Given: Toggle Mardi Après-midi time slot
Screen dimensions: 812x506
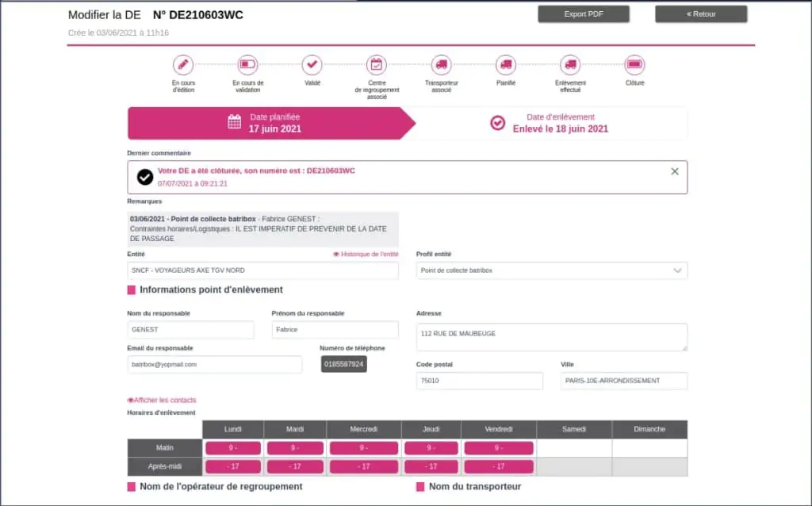Looking at the screenshot, I should [x=295, y=466].
